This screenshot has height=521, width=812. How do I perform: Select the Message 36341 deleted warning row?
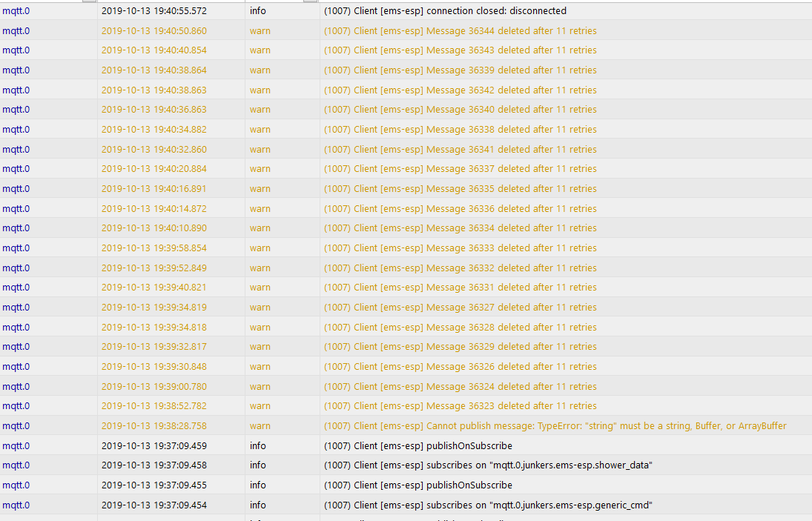[x=406, y=149]
